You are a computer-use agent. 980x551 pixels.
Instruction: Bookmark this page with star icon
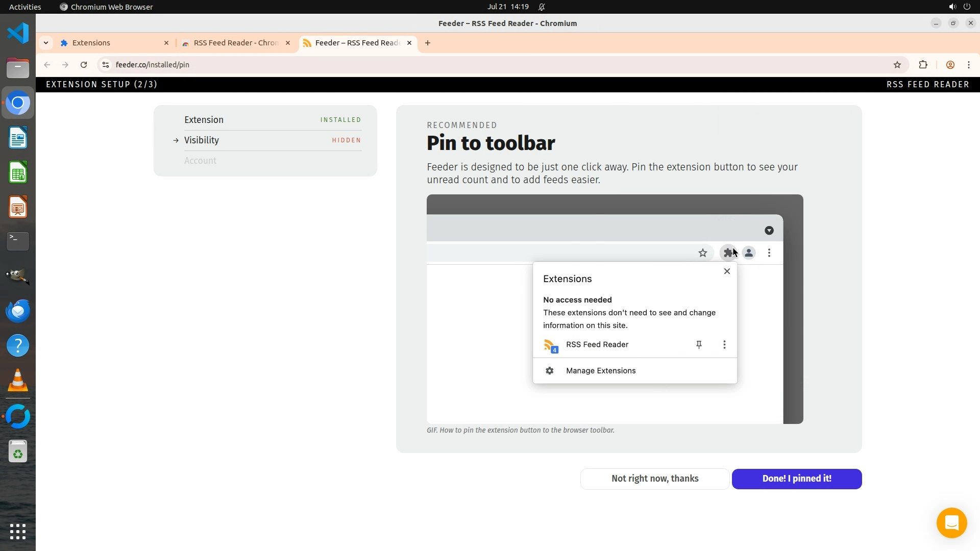pos(897,65)
